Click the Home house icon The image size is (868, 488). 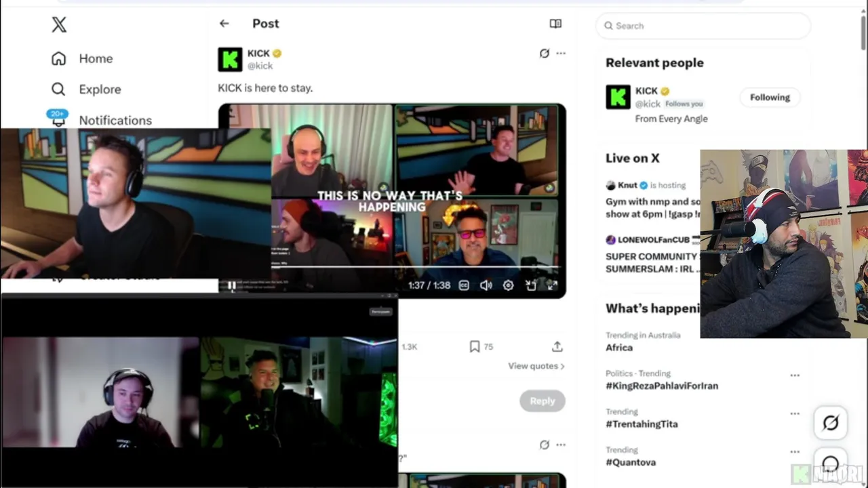(58, 58)
